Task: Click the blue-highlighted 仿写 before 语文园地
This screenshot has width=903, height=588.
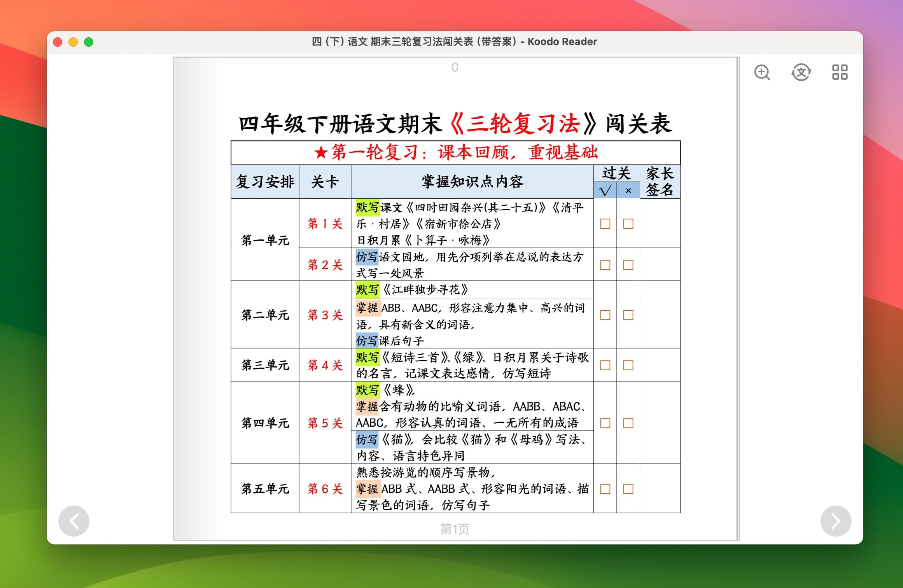Action: coord(367,257)
